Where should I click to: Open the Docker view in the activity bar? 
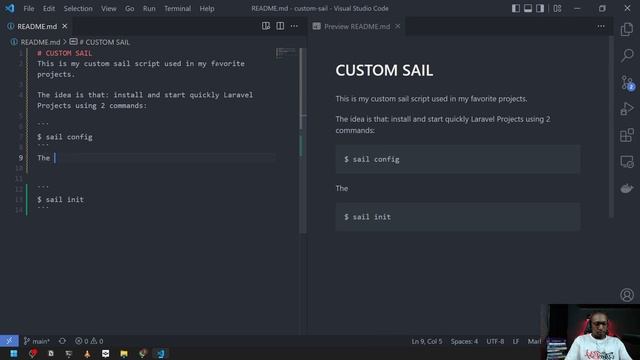[627, 188]
